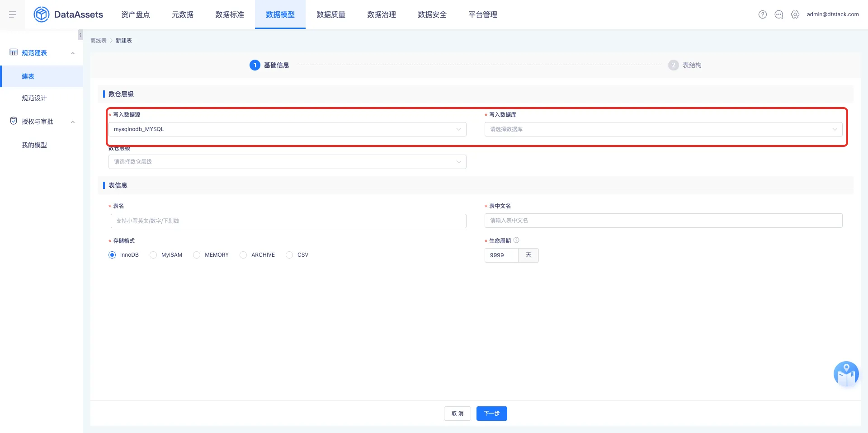The image size is (868, 433).
Task: Open the message chat icon
Action: click(x=779, y=14)
